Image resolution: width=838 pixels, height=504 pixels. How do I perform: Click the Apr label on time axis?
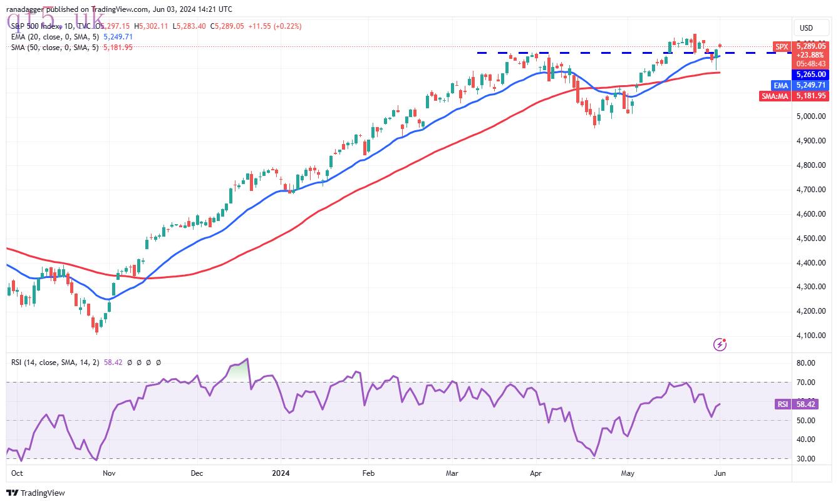click(537, 473)
